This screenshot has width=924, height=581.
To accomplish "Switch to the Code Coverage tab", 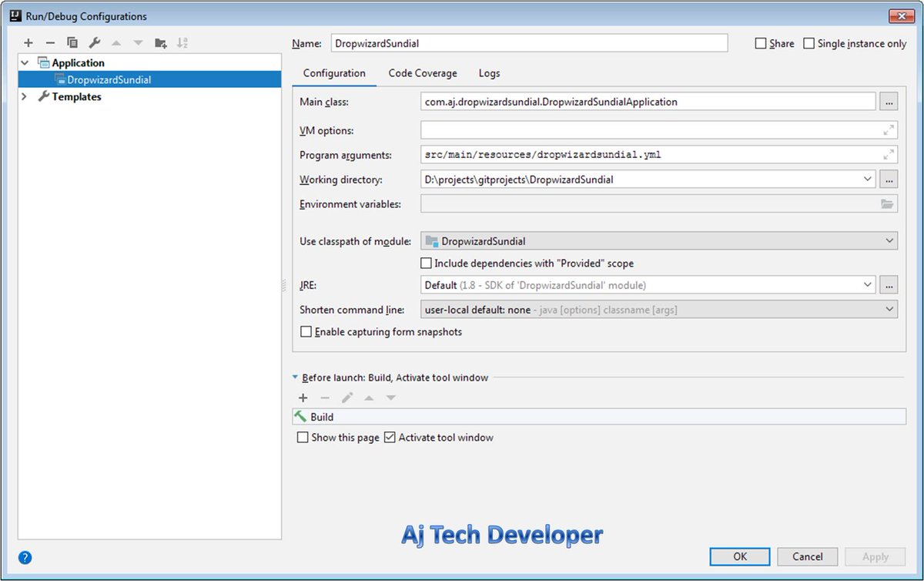I will 422,72.
